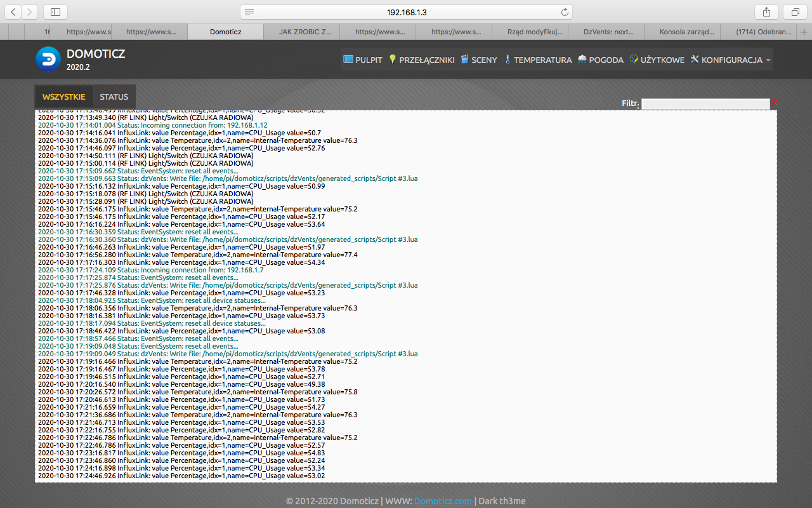The image size is (812, 508).
Task: Switch to DzVents: next... browser tab
Action: 606,31
